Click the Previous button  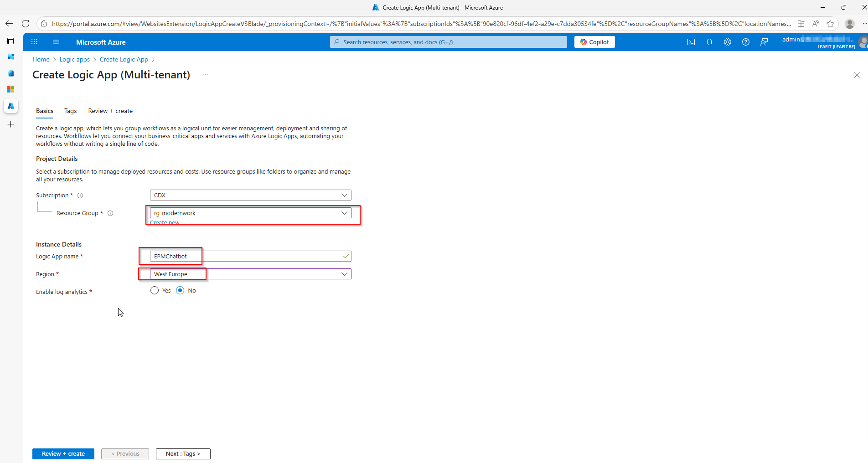tap(125, 454)
